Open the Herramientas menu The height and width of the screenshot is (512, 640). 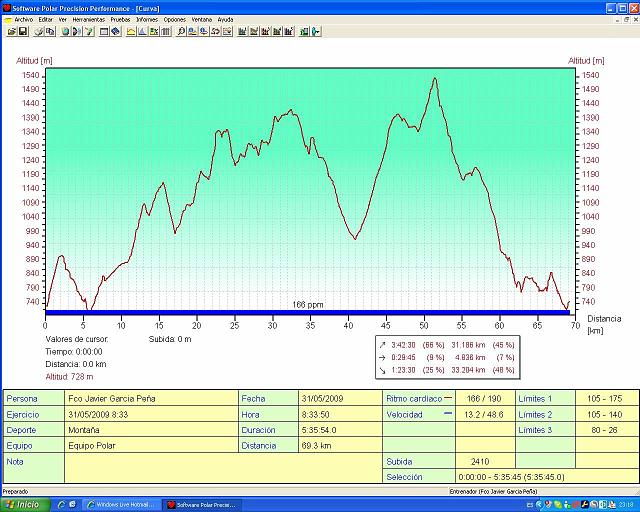point(89,19)
